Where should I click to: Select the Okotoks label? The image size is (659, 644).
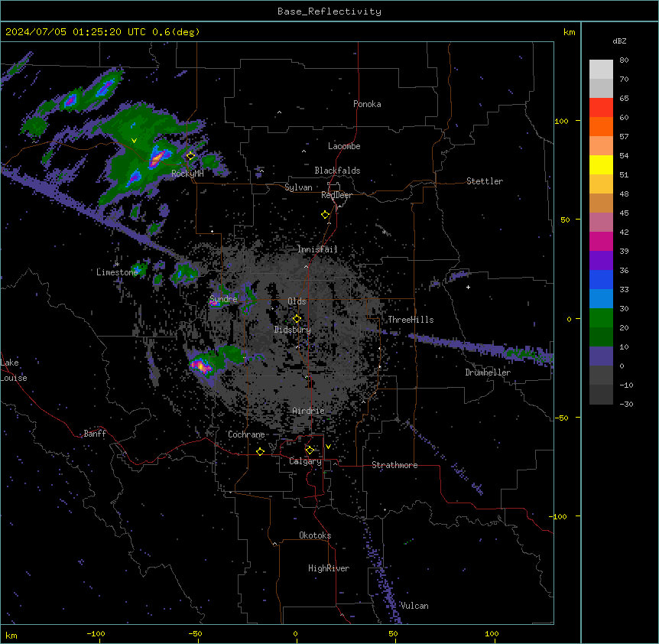(x=315, y=535)
